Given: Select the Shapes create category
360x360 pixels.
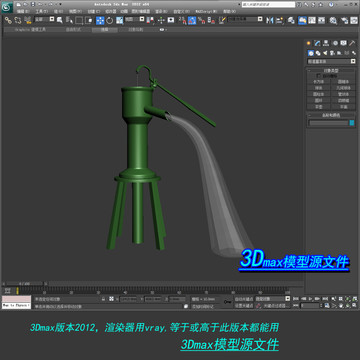Looking at the screenshot, I should tap(318, 53).
